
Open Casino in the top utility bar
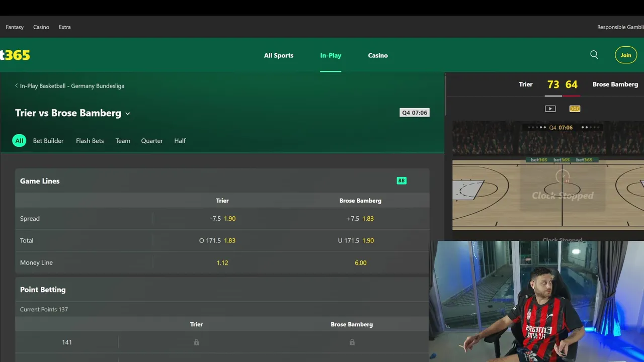pyautogui.click(x=41, y=27)
